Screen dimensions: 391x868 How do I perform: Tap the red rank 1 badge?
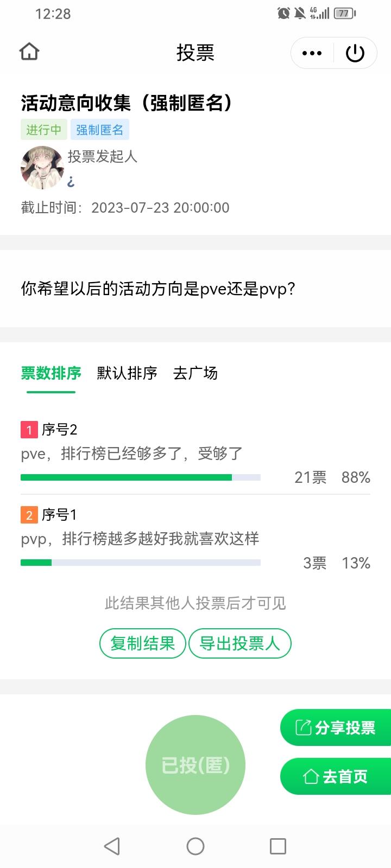[x=29, y=430]
